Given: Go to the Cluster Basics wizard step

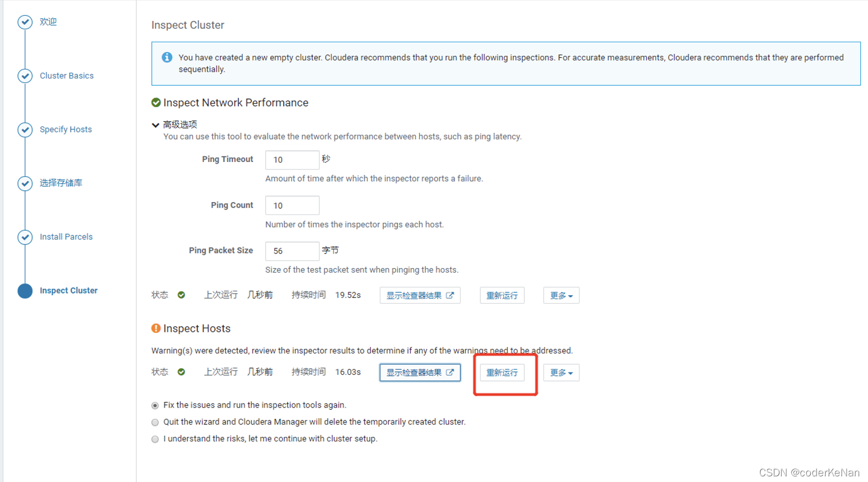Looking at the screenshot, I should [67, 76].
